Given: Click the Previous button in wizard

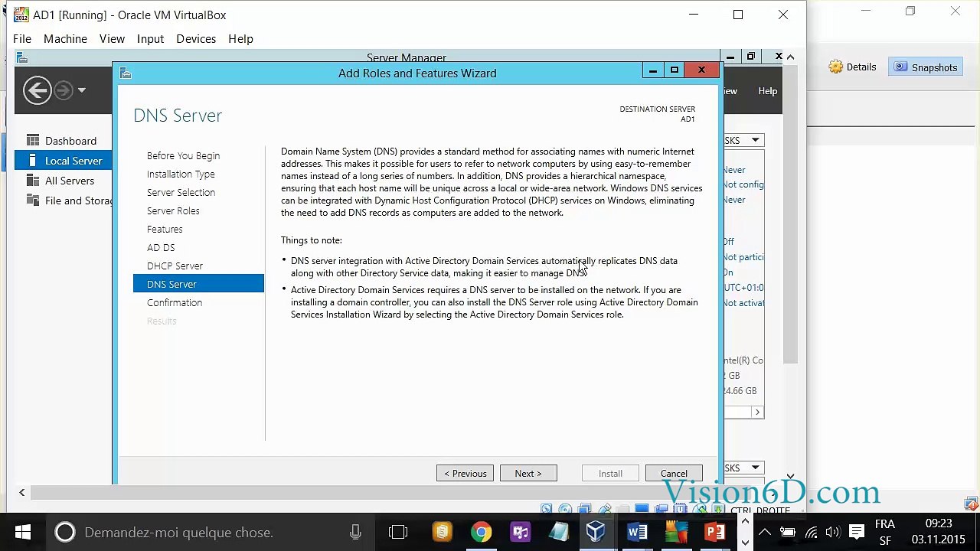Looking at the screenshot, I should tap(465, 474).
